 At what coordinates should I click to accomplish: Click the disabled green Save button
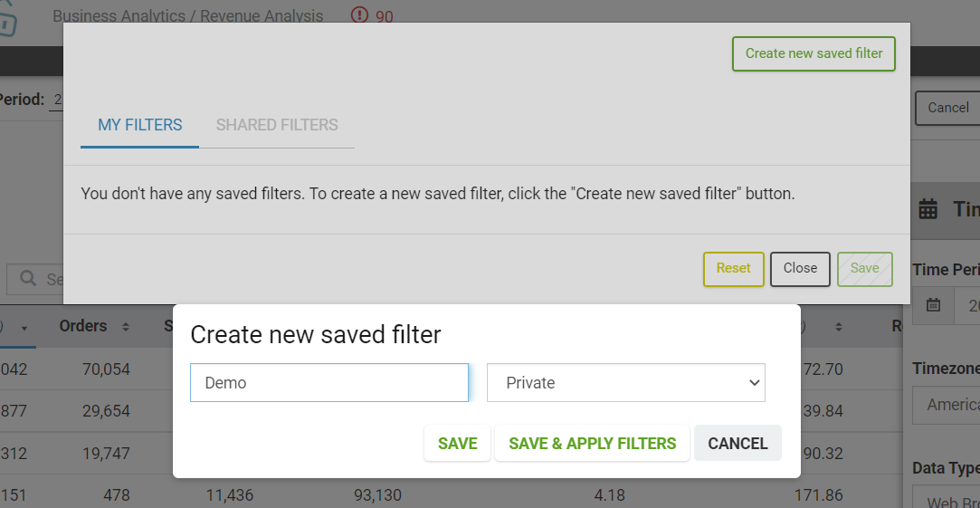pyautogui.click(x=864, y=269)
